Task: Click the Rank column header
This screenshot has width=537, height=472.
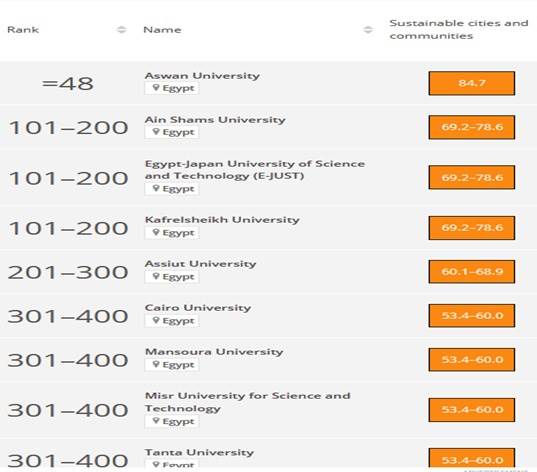Action: (x=23, y=30)
